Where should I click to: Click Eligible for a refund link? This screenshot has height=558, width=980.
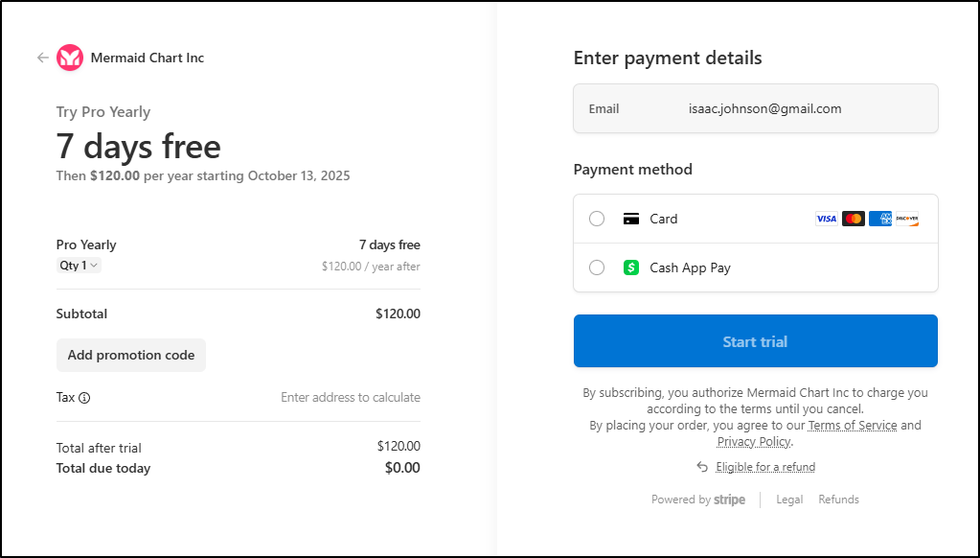coord(765,467)
